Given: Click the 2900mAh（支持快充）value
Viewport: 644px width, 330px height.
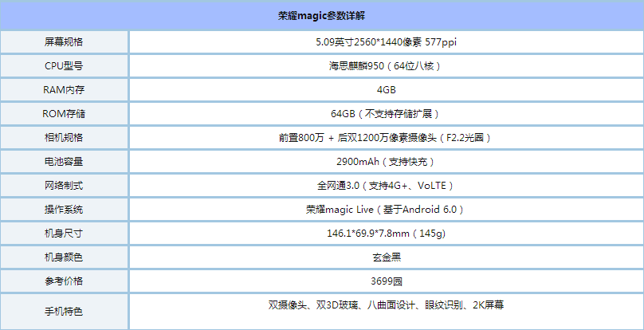Looking at the screenshot, I should tap(386, 161).
